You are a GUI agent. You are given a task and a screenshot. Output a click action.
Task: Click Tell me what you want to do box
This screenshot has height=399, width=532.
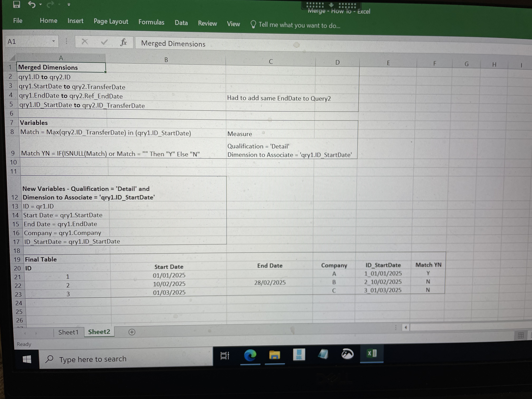295,25
